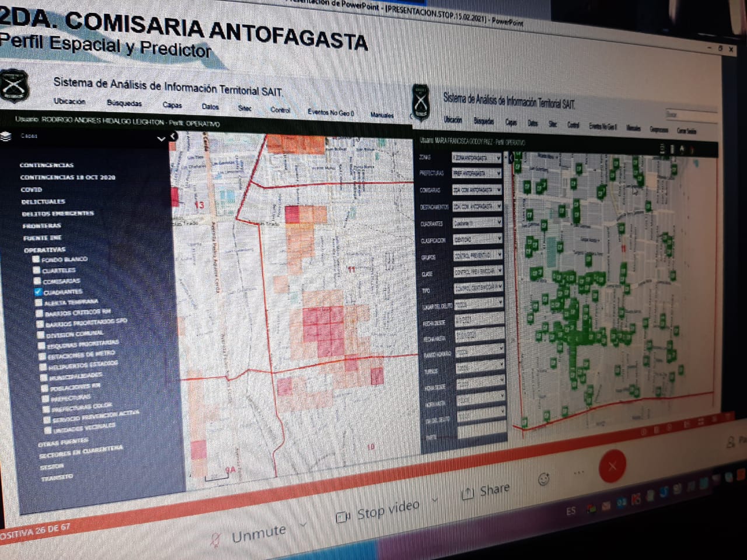Open Búsquedas menu in left SAIT panel

click(124, 103)
